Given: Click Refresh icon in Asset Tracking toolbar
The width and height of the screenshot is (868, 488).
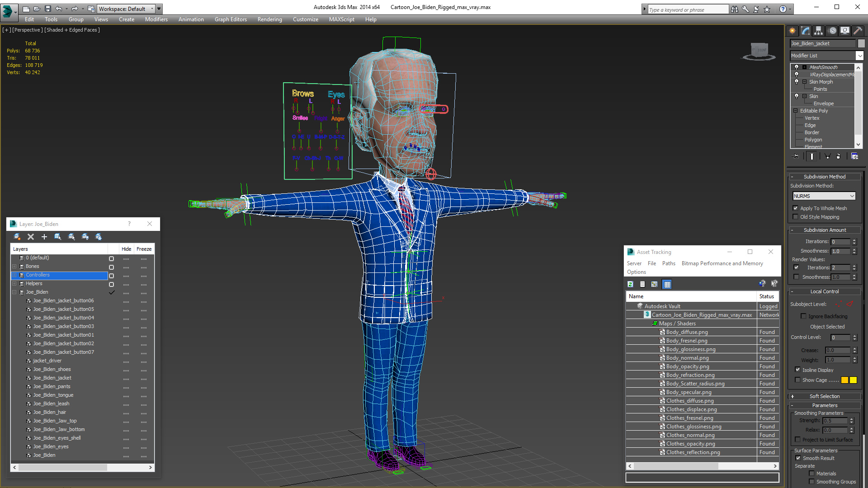Looking at the screenshot, I should (630, 284).
